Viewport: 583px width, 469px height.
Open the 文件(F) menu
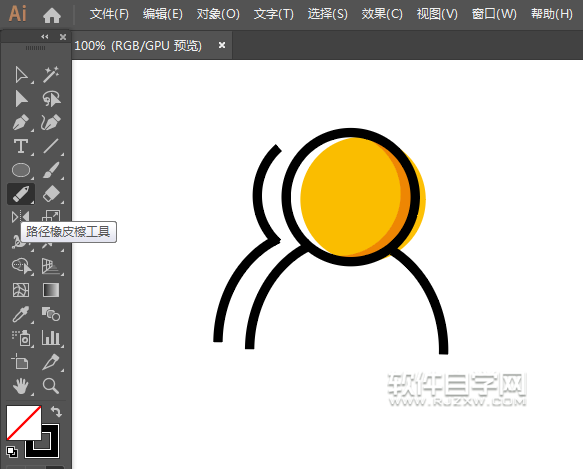point(109,14)
